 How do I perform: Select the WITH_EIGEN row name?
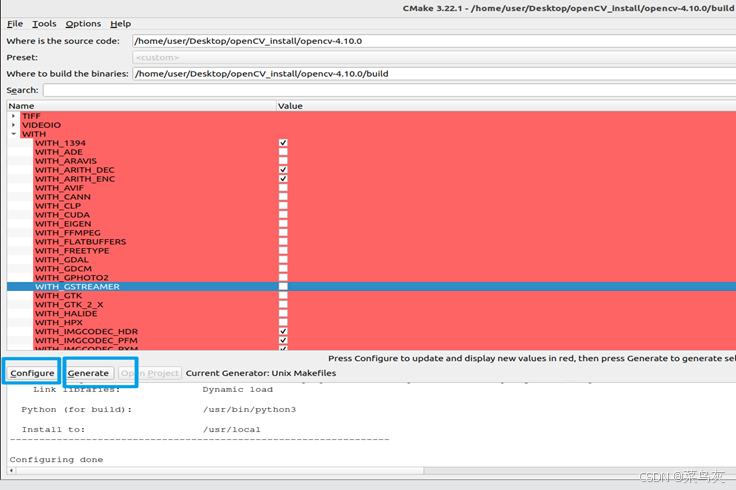[x=63, y=223]
